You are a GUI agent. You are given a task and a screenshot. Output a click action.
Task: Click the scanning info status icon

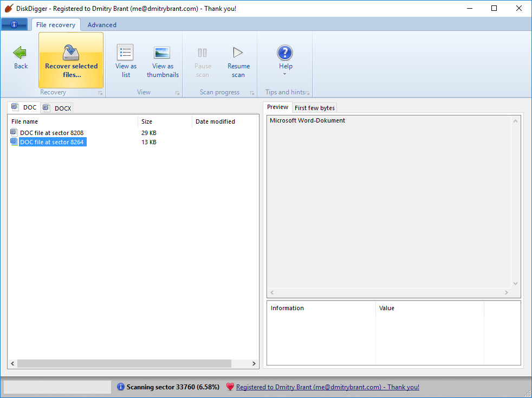coord(120,387)
